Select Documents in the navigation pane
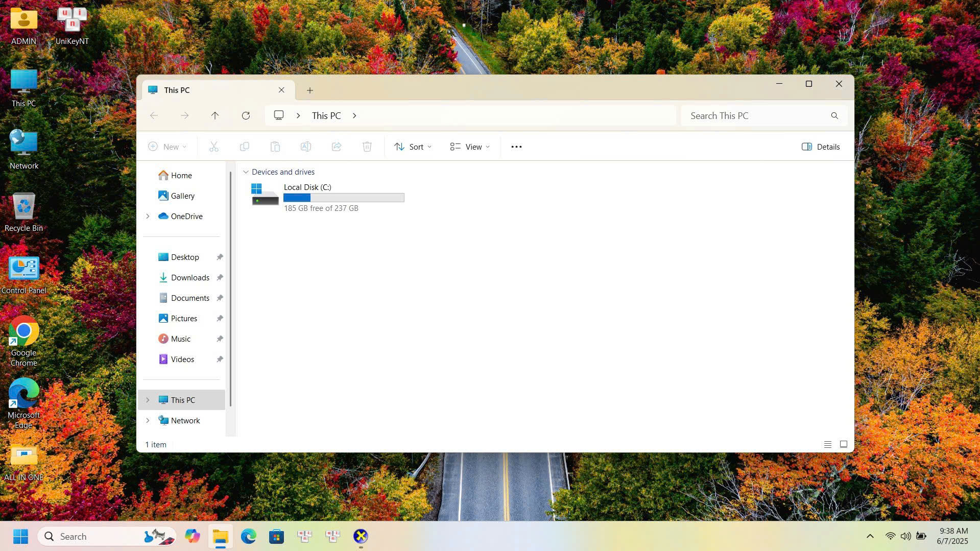Screen dimensions: 980x551 (189, 298)
